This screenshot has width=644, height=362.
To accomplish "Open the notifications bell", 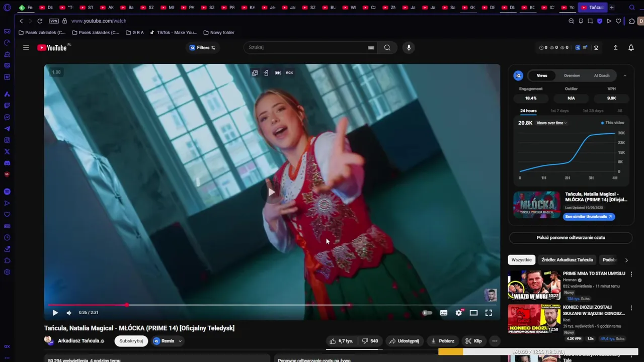I will point(631,48).
